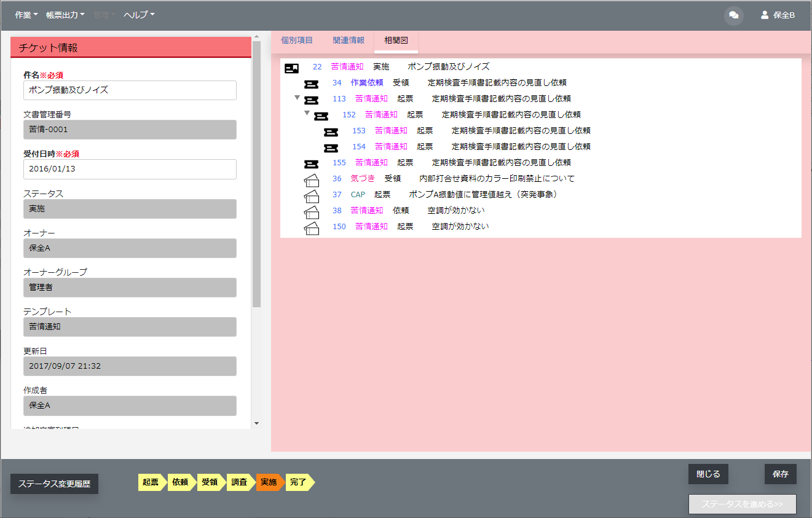The image size is (812, 518).
Task: Click the 依頼 status step
Action: click(181, 482)
